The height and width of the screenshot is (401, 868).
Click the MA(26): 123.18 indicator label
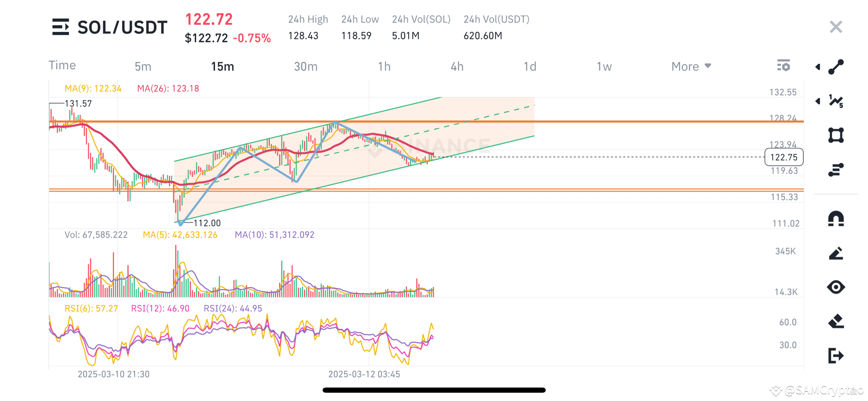[168, 89]
